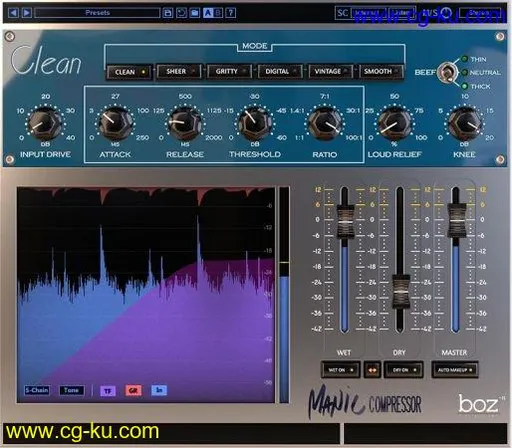Select the DIGITAL mode
The height and width of the screenshot is (448, 512).
pyautogui.click(x=280, y=71)
